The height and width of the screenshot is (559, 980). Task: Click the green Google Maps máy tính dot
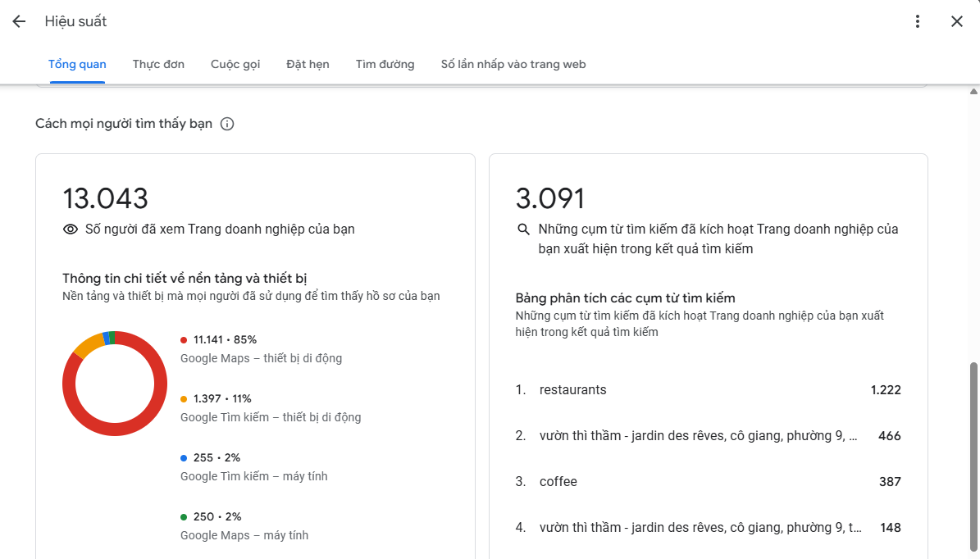pos(184,517)
